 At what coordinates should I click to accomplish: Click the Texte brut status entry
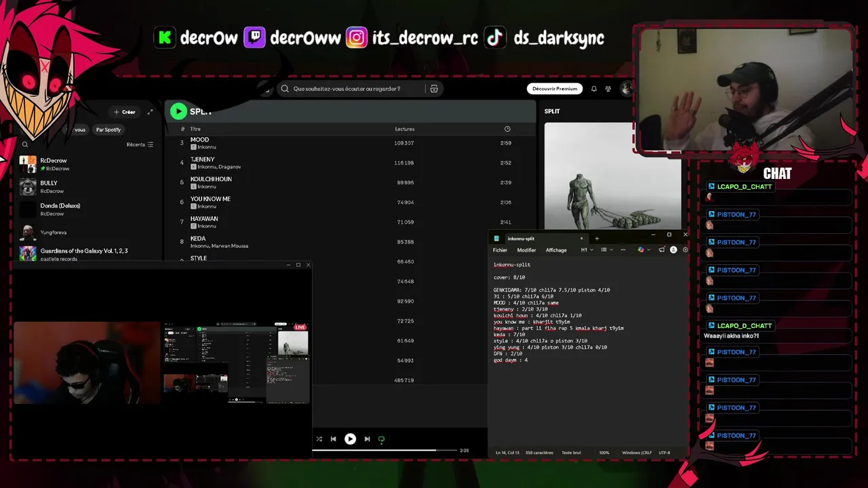(x=571, y=453)
